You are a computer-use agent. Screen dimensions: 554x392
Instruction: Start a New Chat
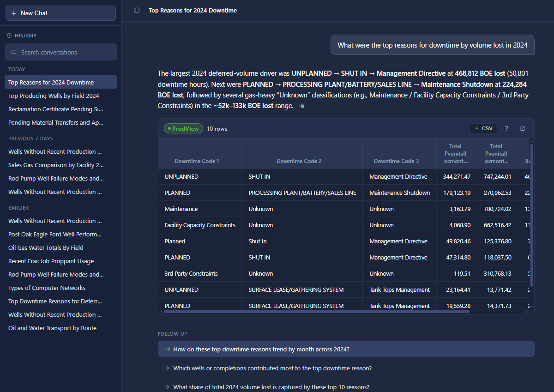click(x=60, y=13)
